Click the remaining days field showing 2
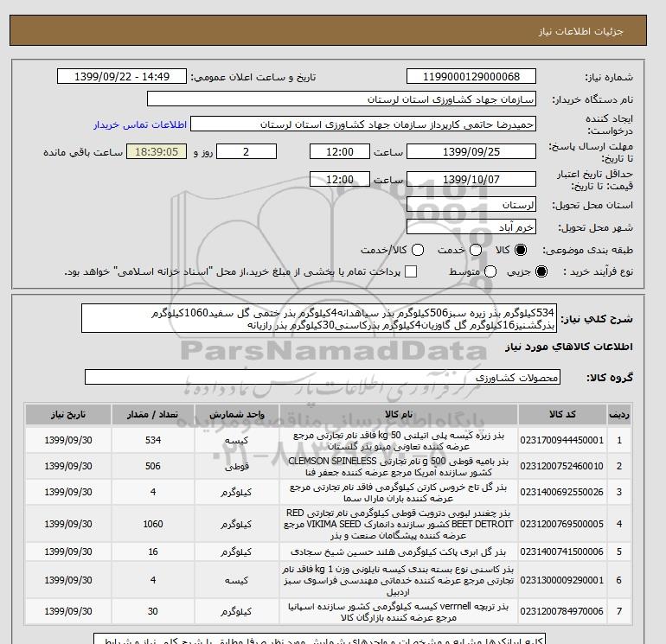666x644 pixels. (247, 151)
